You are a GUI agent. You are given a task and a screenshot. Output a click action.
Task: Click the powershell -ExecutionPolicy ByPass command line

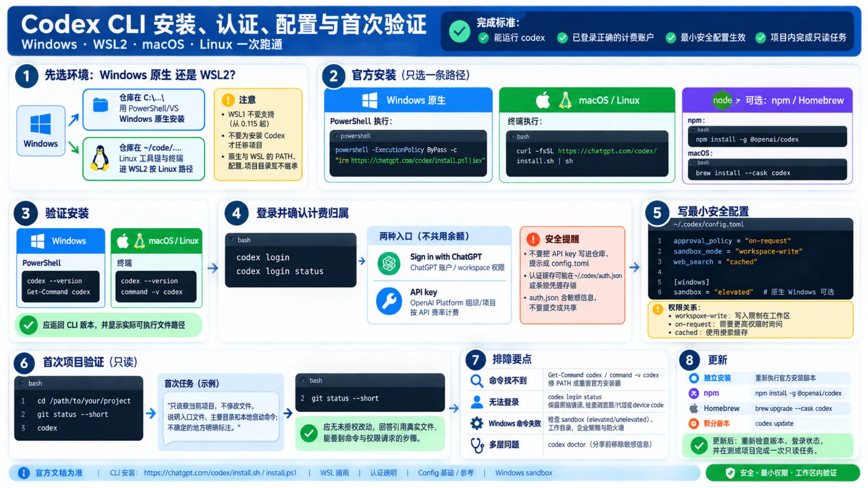point(396,150)
